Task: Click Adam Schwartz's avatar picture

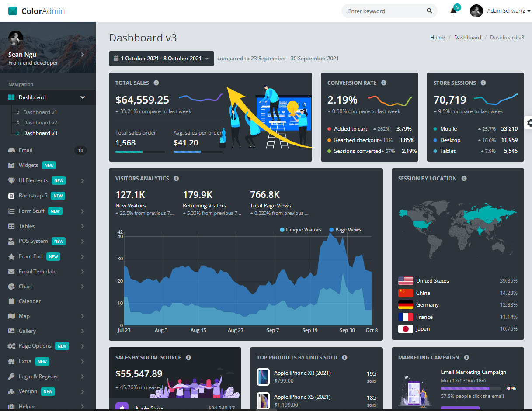Action: (x=476, y=11)
